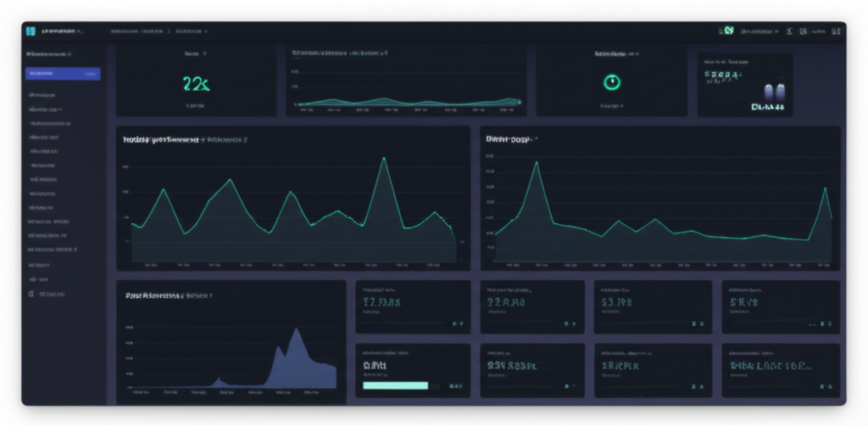Click the green icon in the top-right header
868x426 pixels.
pyautogui.click(x=726, y=31)
